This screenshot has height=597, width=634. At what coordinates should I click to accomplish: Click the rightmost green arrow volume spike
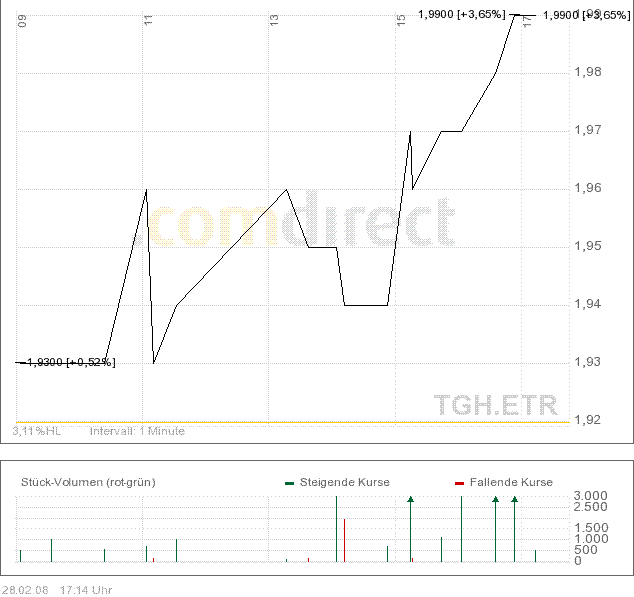(514, 500)
